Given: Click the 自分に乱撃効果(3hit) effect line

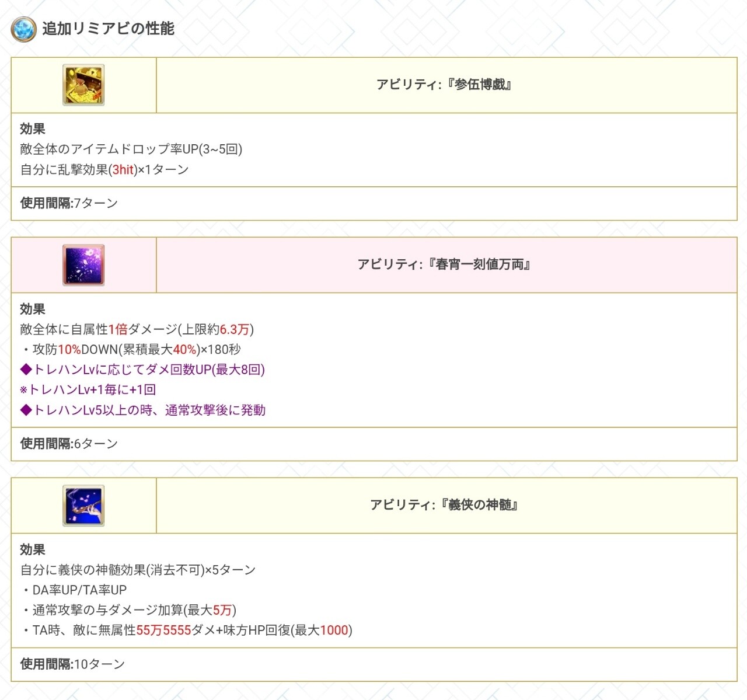Looking at the screenshot, I should [104, 170].
